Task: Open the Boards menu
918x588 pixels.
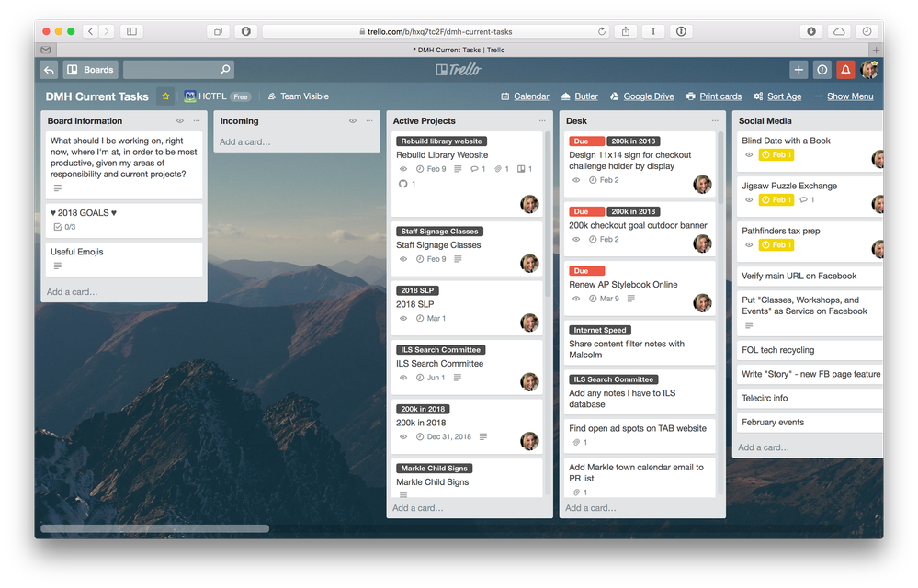Action: click(x=91, y=70)
